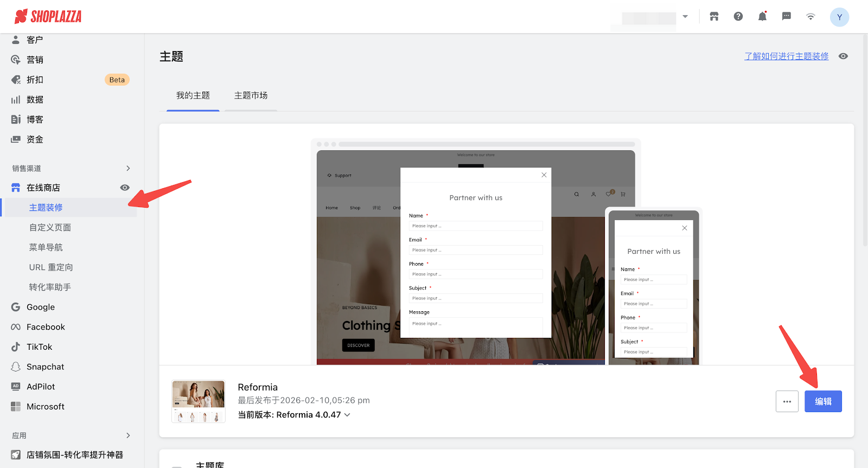Screen dimensions: 868x468
Task: Toggle eye icon beside theme guide link
Action: click(843, 56)
